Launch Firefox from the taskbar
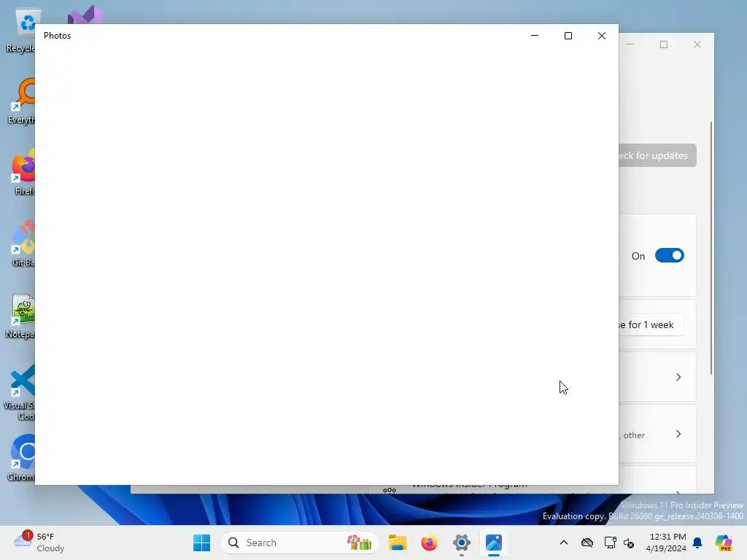 pos(429,542)
